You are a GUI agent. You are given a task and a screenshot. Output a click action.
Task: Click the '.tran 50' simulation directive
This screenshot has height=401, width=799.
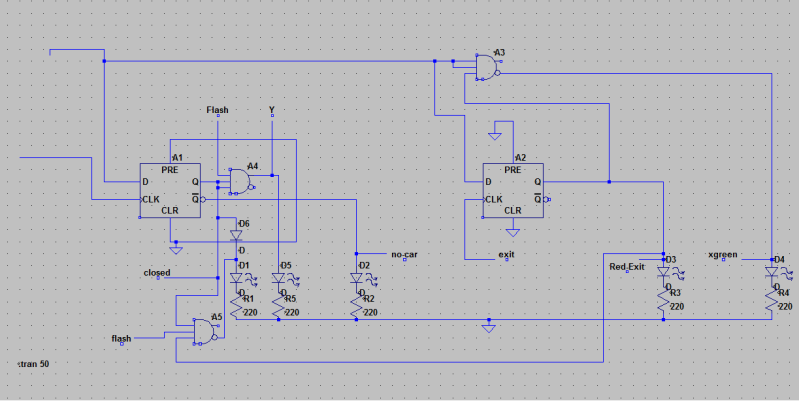(34, 364)
